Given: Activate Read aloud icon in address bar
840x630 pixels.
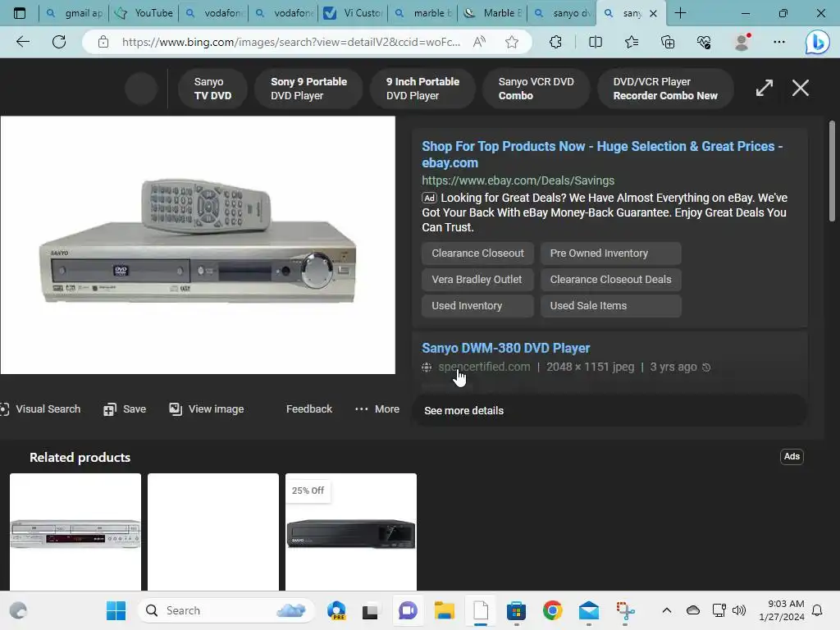Looking at the screenshot, I should coord(479,42).
